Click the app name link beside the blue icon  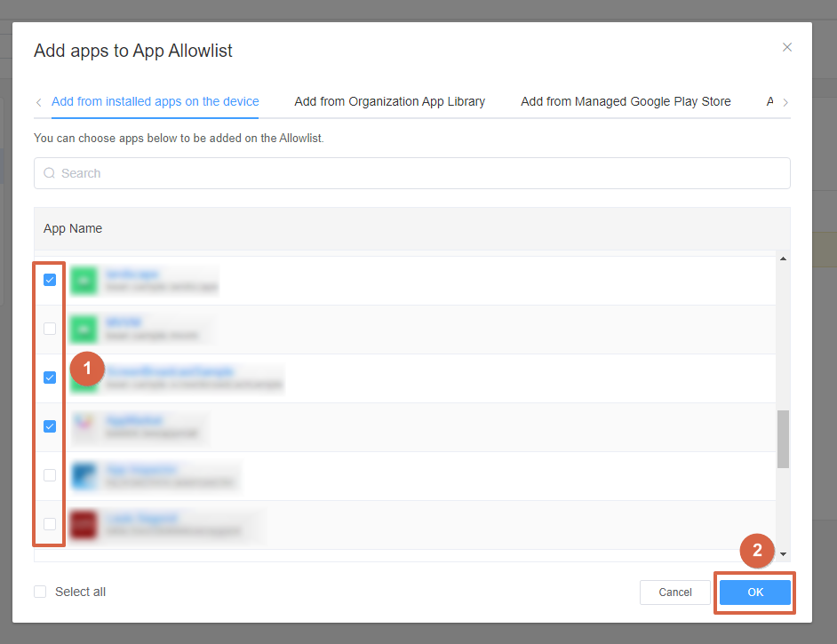pos(141,470)
